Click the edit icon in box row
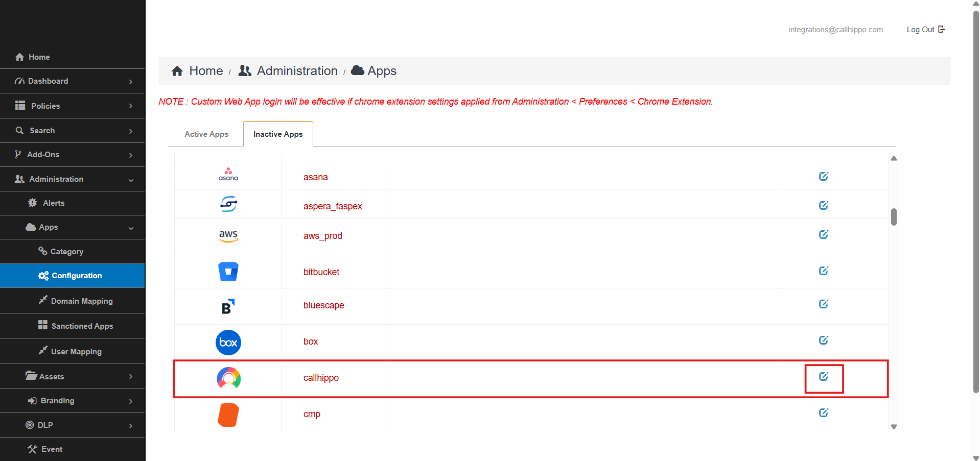This screenshot has width=980, height=461. [823, 340]
